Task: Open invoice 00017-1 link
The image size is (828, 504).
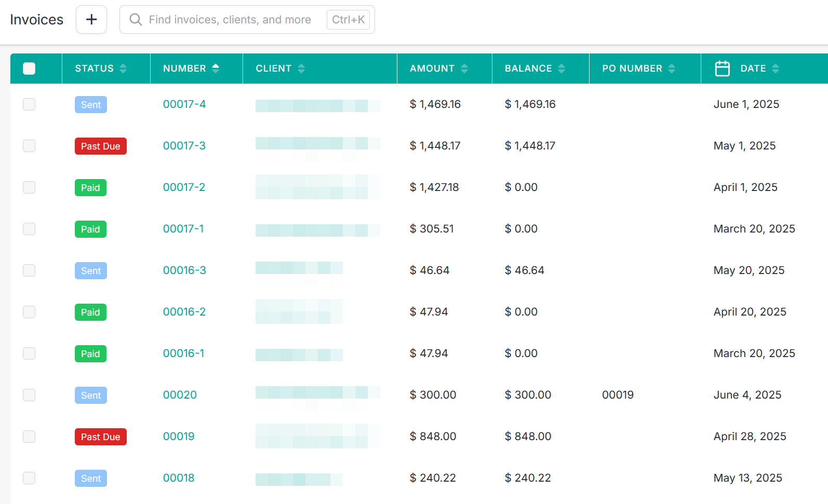Action: (183, 229)
